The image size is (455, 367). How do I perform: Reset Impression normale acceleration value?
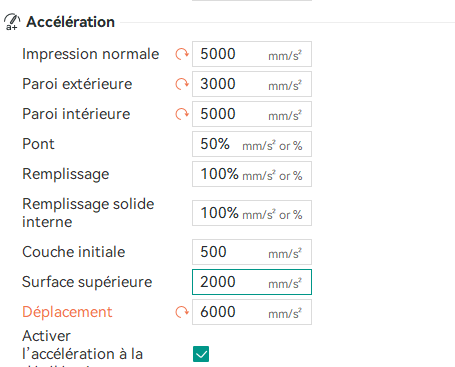coord(182,54)
